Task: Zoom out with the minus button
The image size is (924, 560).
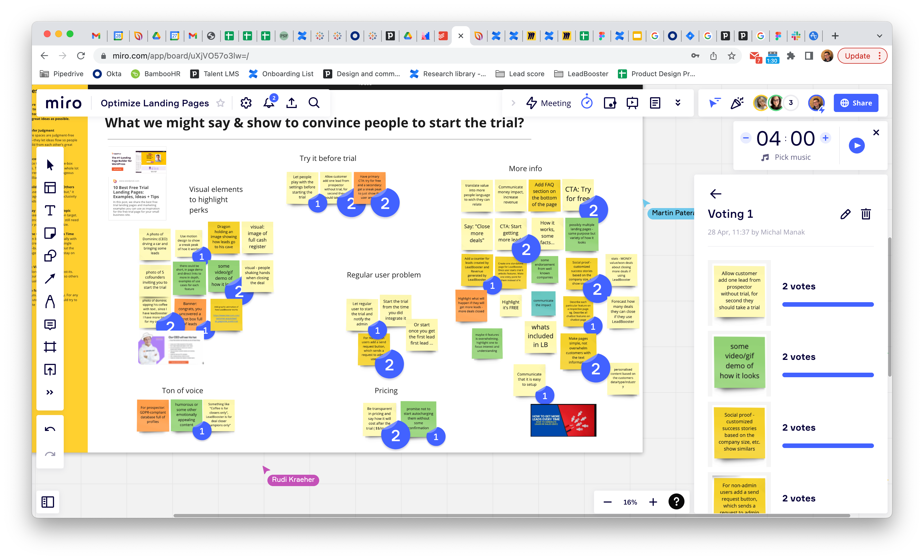Action: 607,502
